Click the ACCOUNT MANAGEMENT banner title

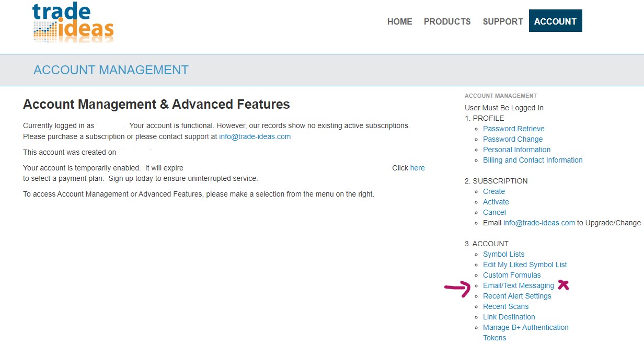tap(111, 70)
